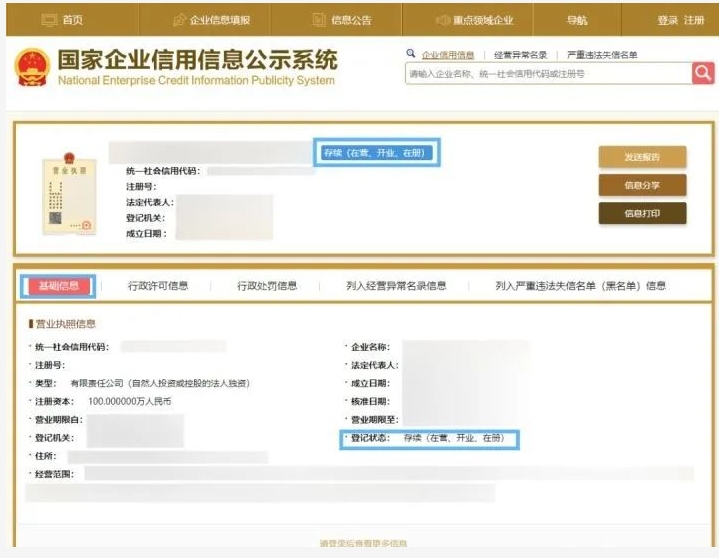The width and height of the screenshot is (719, 558).
Task: Switch to the 行政许可信息 tab
Action: (158, 286)
